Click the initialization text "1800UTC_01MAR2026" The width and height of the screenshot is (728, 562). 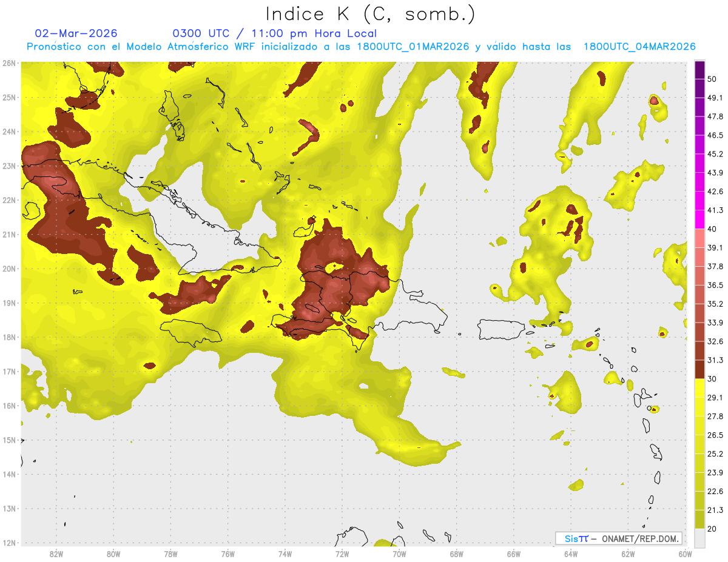pyautogui.click(x=413, y=47)
